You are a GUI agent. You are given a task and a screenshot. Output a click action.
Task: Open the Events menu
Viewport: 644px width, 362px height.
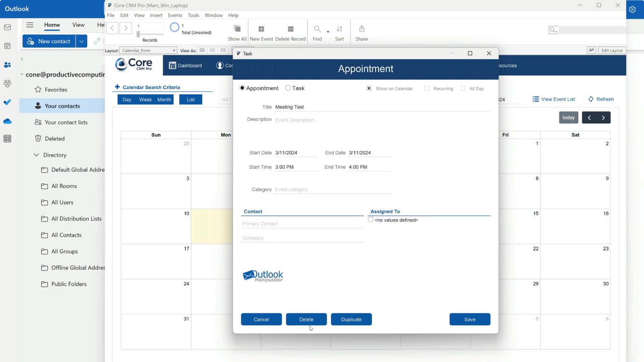point(175,15)
